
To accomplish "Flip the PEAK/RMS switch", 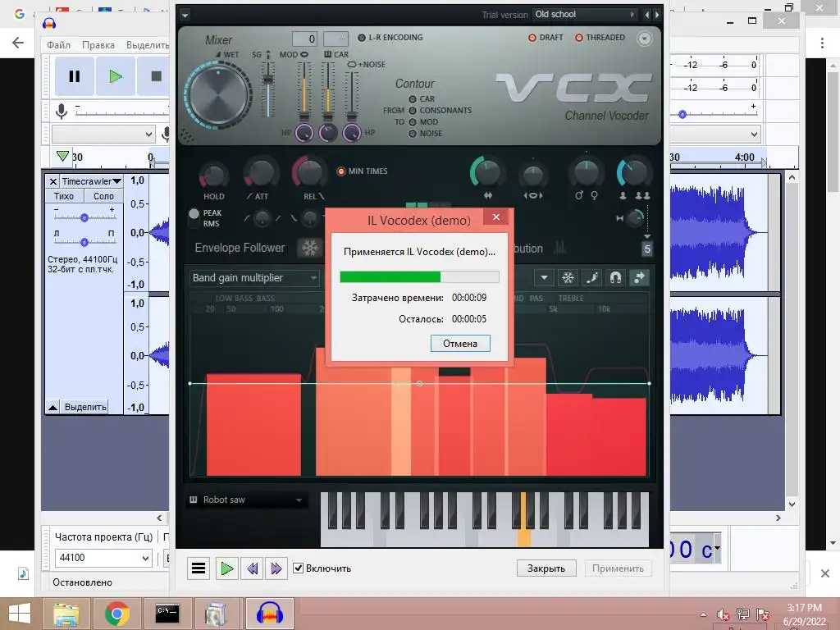I will [194, 218].
